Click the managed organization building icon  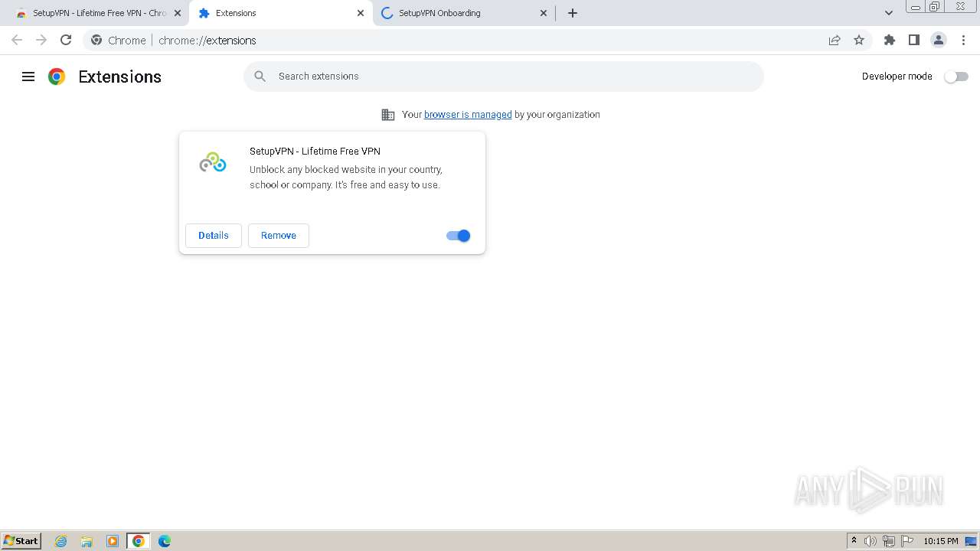click(388, 115)
